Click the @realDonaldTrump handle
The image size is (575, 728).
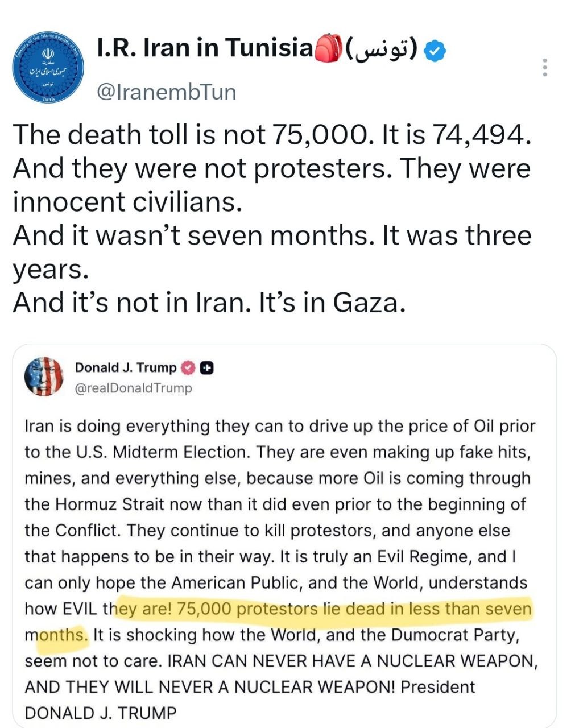point(134,388)
